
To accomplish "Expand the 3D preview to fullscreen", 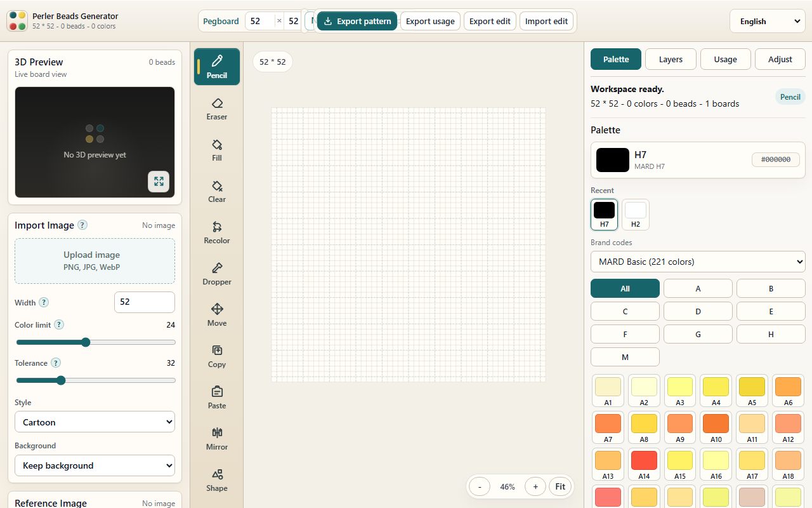I will [x=159, y=182].
